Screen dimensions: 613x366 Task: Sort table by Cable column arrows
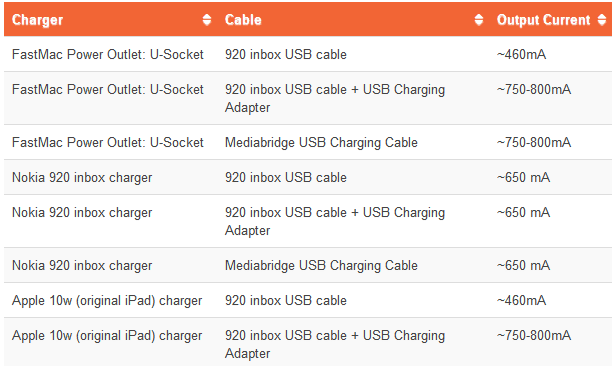pyautogui.click(x=479, y=20)
